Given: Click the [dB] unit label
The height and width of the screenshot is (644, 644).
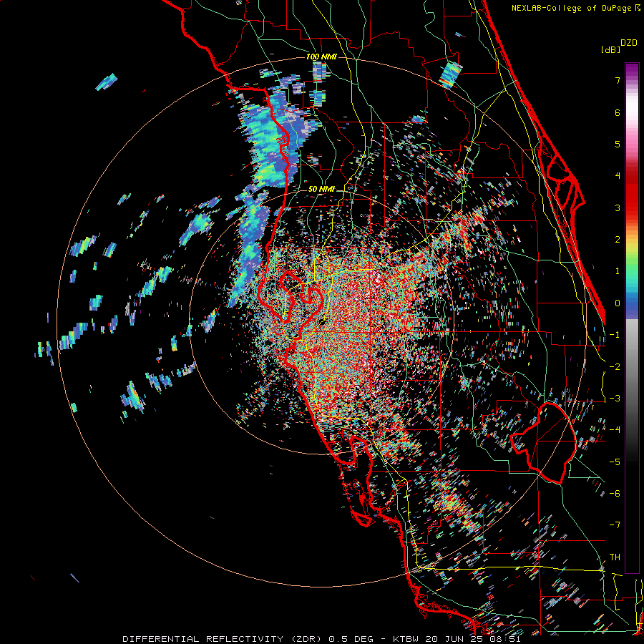Looking at the screenshot, I should (610, 49).
